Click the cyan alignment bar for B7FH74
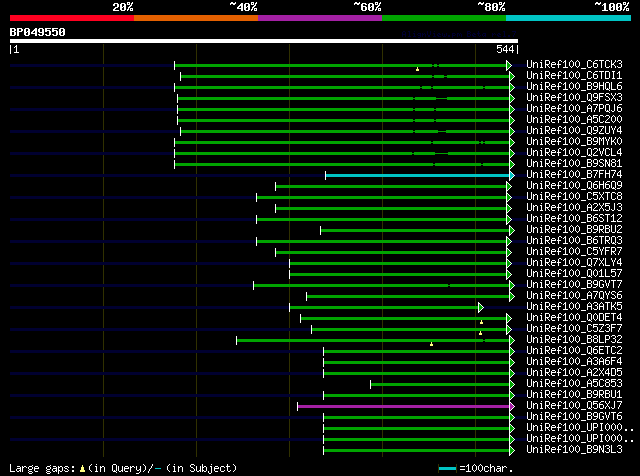Screen dimensions: 640x476 tap(417, 176)
